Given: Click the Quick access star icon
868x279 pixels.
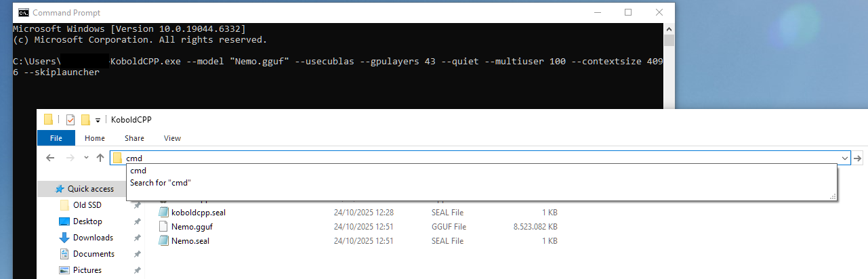Looking at the screenshot, I should (x=60, y=189).
